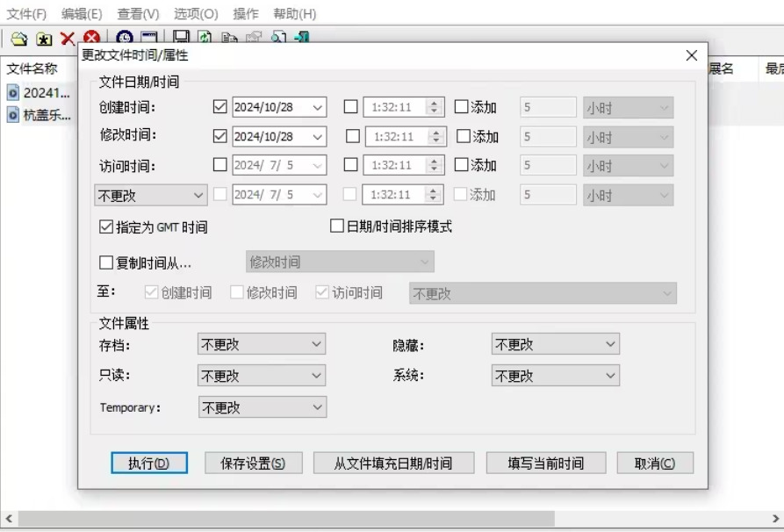The height and width of the screenshot is (532, 784).
Task: Click the scrollbar left arrow
Action: (9, 519)
